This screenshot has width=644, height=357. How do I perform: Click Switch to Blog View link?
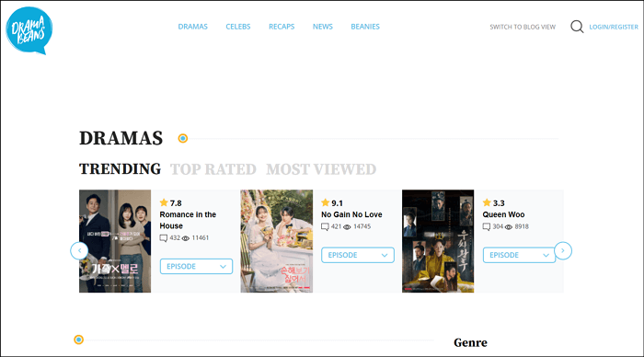click(x=523, y=27)
